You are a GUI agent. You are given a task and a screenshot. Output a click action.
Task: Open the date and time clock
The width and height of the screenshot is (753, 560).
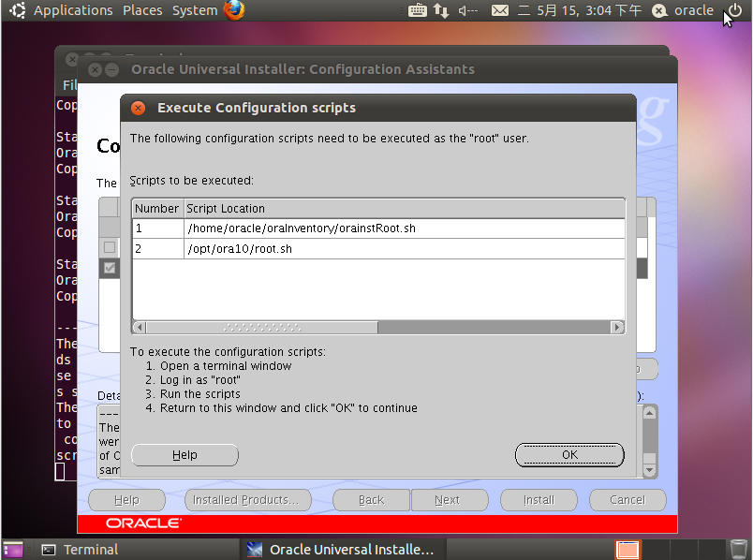coord(580,10)
